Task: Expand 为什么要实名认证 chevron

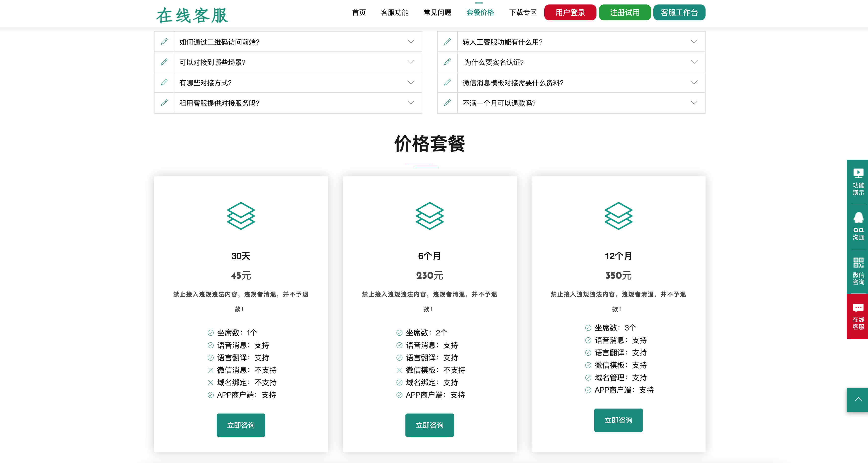Action: tap(694, 62)
